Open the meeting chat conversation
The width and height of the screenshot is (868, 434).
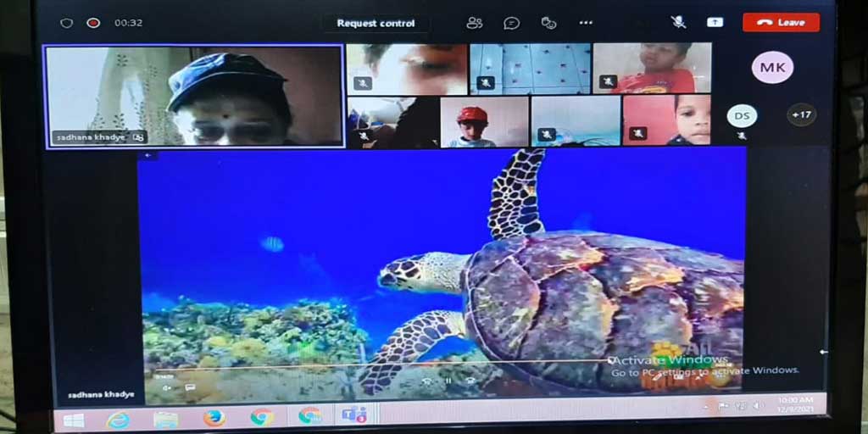pos(511,23)
